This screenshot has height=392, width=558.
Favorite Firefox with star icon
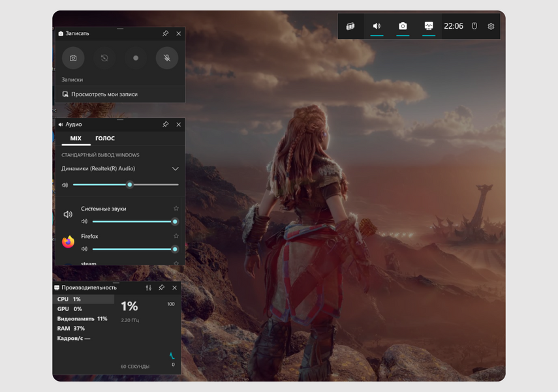tap(176, 236)
